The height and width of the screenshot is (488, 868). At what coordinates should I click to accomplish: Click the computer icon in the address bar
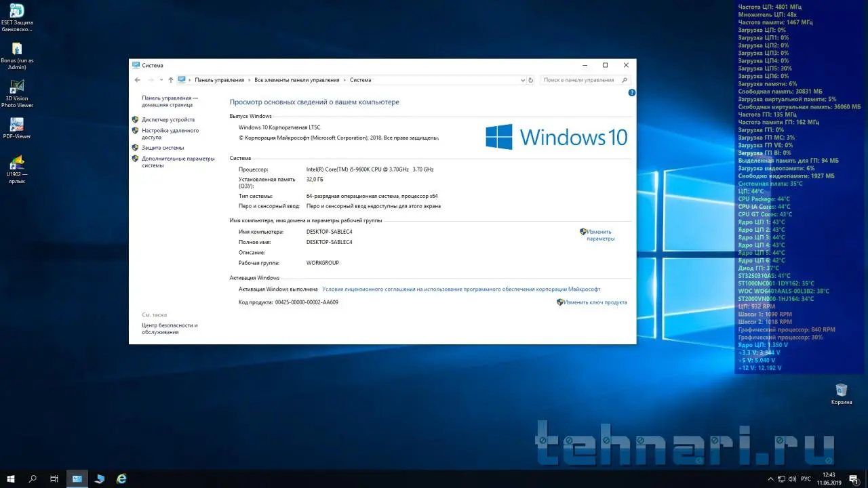(182, 80)
